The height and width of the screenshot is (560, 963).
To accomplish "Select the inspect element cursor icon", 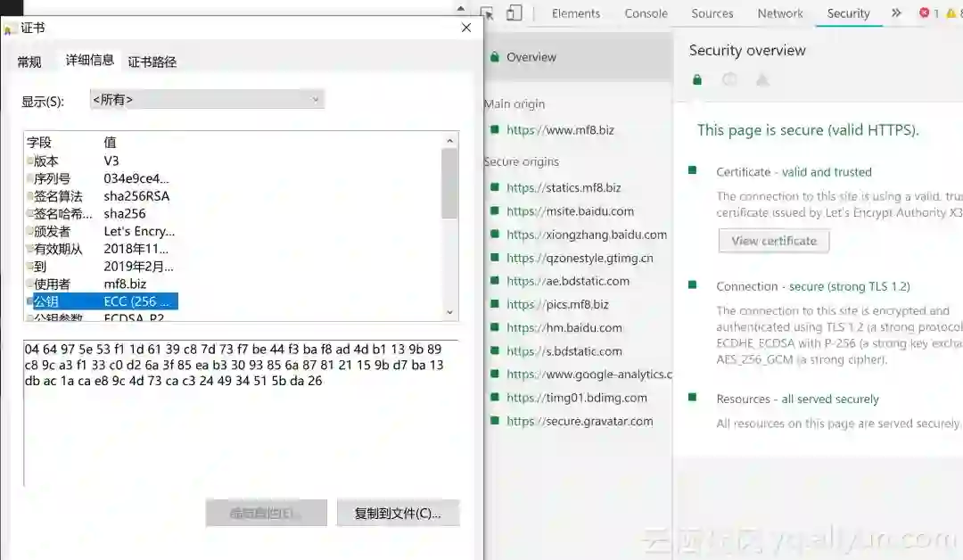I will pos(487,12).
